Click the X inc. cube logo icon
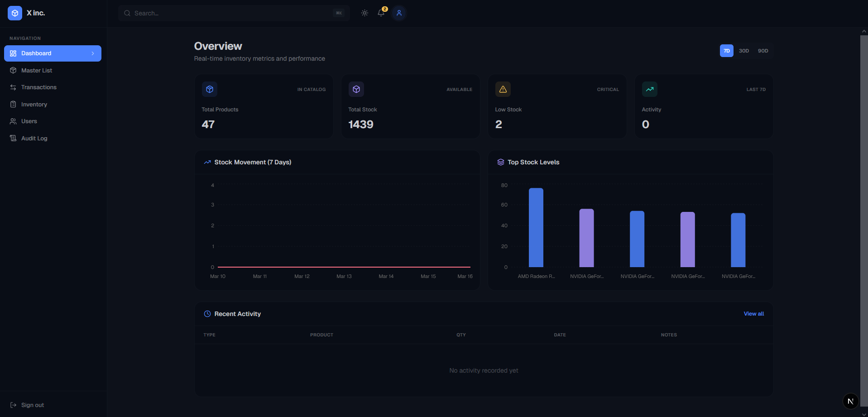This screenshot has height=417, width=868. 15,13
